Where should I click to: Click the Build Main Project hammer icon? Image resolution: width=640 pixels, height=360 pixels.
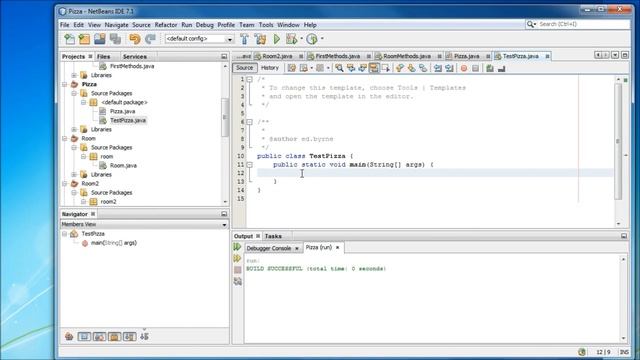click(x=244, y=39)
